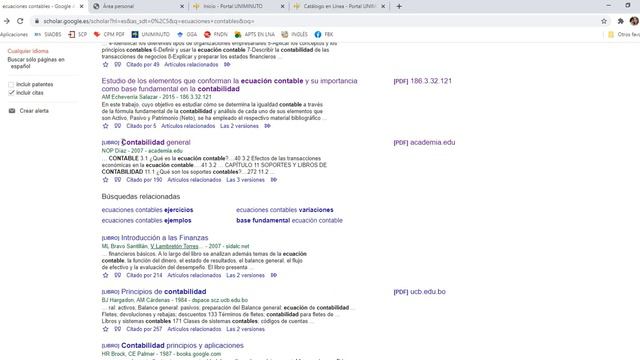640x360 pixels.
Task: View Citado por 190 citations
Action: (144, 180)
